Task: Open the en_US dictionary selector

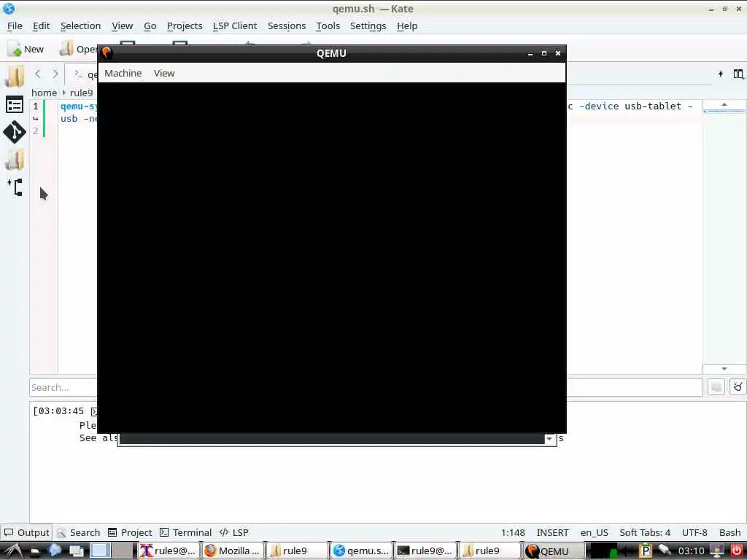Action: (x=594, y=532)
